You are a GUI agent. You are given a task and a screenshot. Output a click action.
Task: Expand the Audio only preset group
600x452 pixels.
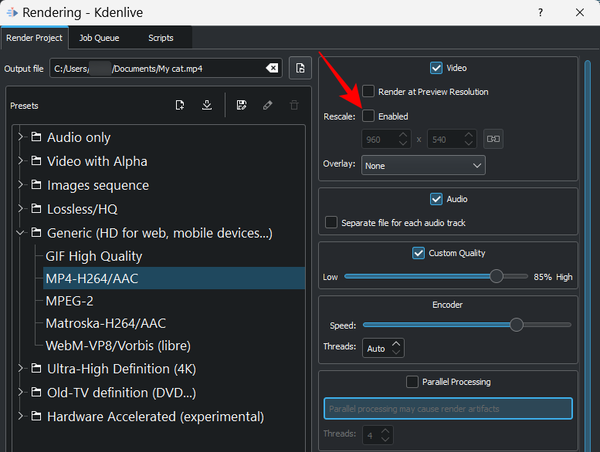(x=20, y=137)
